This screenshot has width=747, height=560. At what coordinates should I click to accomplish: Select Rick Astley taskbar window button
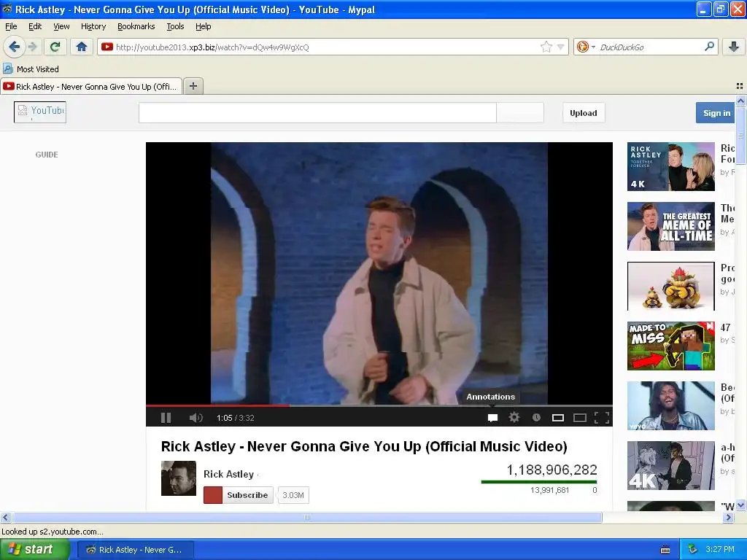[x=135, y=550]
